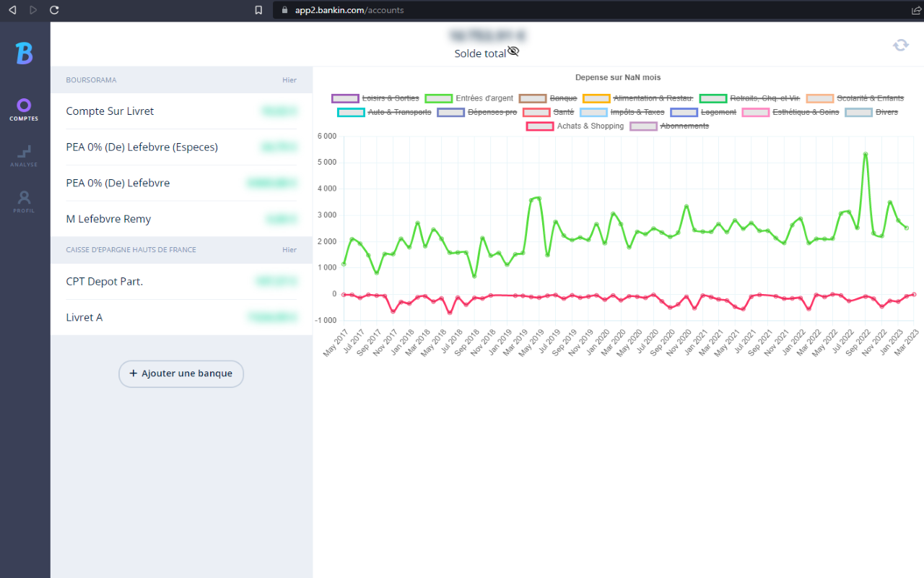
Task: Toggle Solde total visibility eye icon
Action: [513, 51]
